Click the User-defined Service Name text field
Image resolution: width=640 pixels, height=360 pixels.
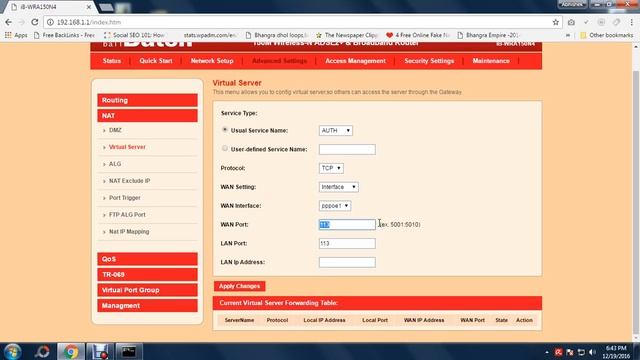point(347,149)
